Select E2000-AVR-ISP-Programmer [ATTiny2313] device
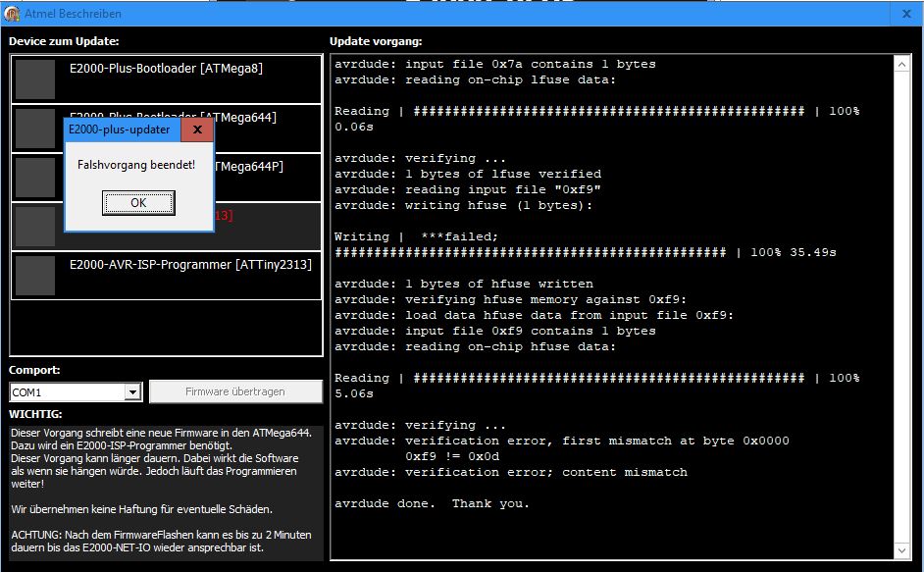Screen dimensions: 924x572 166,276
